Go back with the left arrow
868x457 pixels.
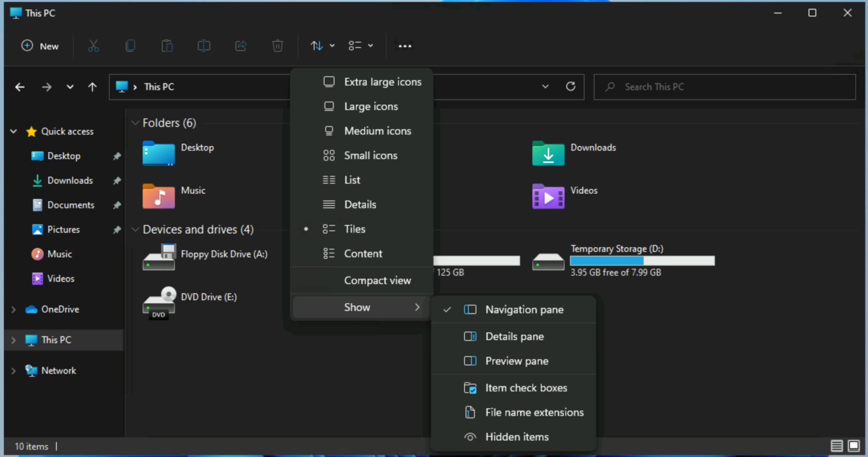[x=20, y=87]
